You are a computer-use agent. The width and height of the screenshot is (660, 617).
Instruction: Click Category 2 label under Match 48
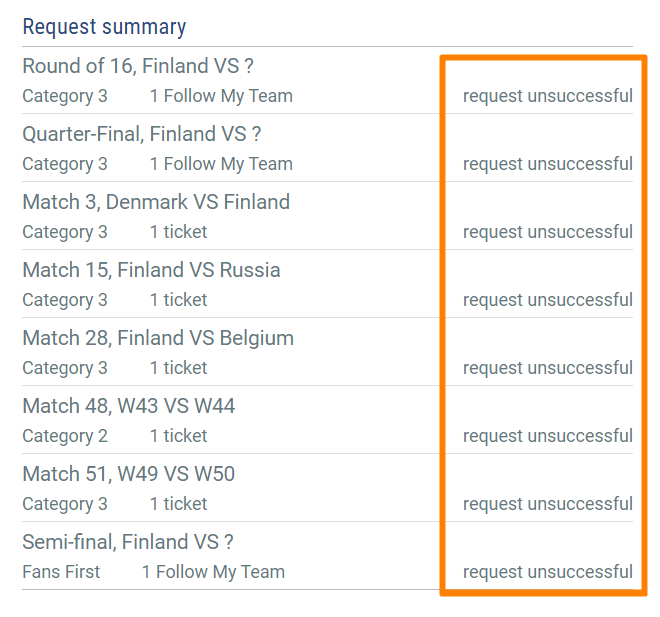tap(65, 436)
